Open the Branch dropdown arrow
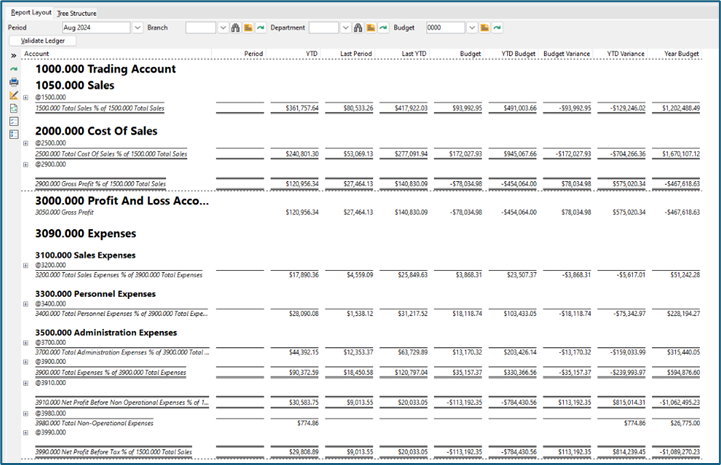The image size is (721, 465). pos(223,28)
